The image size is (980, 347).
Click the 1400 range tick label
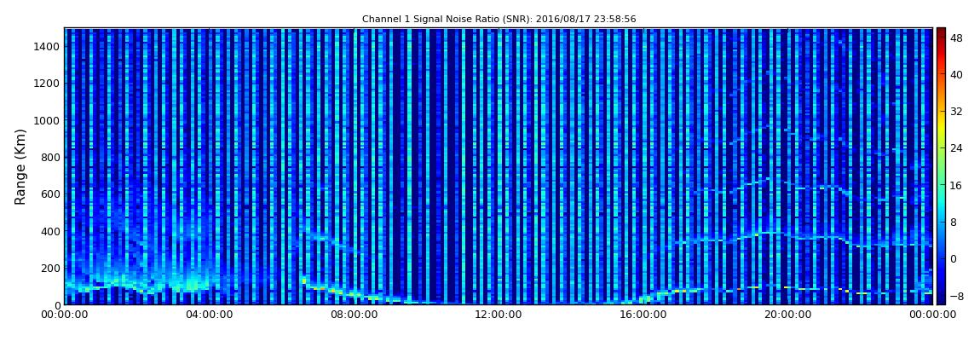tap(48, 46)
